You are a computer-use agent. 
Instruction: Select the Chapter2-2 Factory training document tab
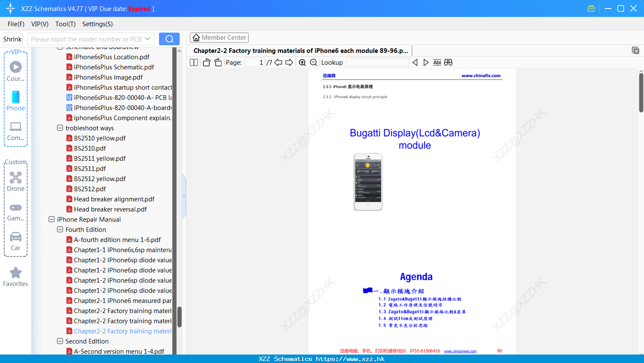301,50
